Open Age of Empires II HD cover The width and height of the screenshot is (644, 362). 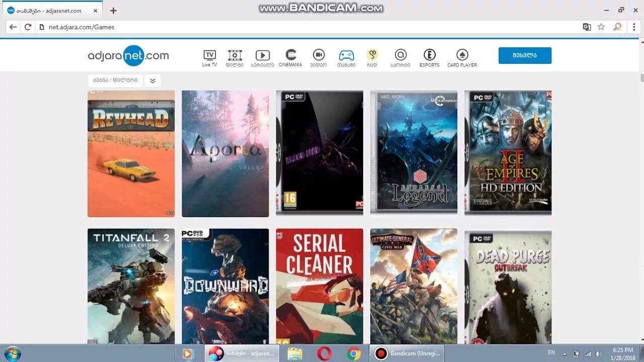pos(508,153)
